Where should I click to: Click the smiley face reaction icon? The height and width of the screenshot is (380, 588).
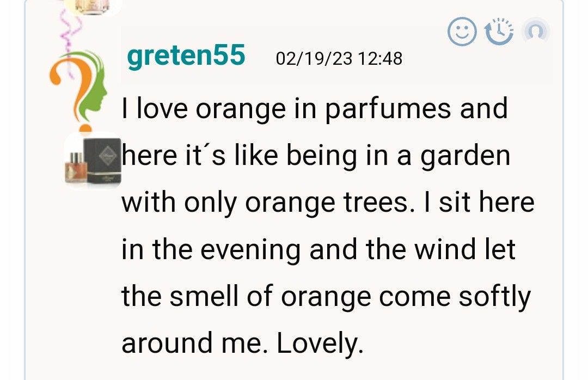[x=462, y=32]
